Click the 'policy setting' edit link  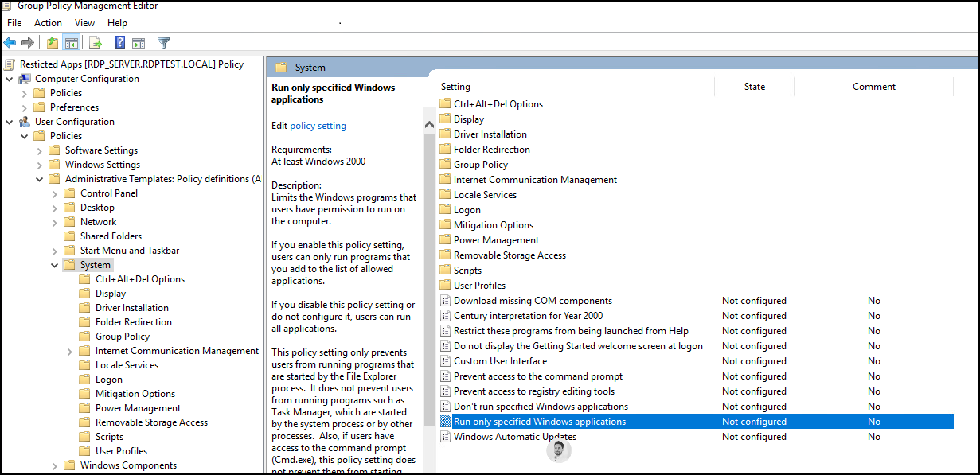click(x=318, y=126)
